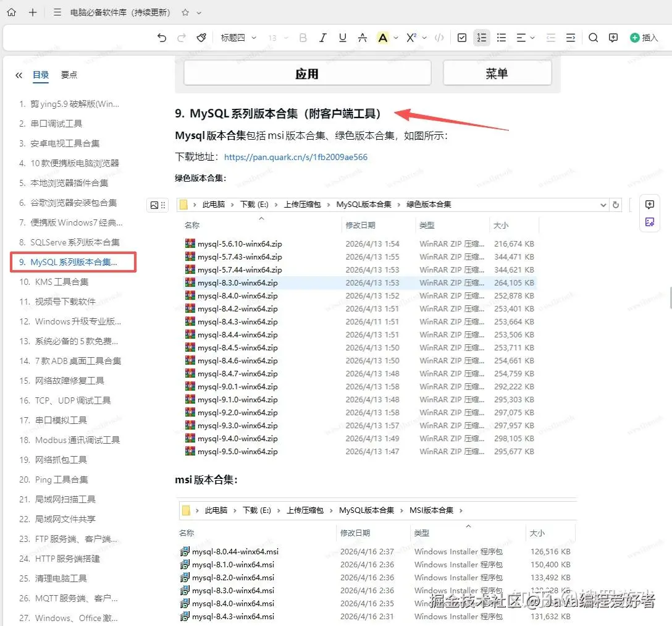672x626 pixels.
Task: Sort by 修改日期 column in zip list
Action: 361,225
